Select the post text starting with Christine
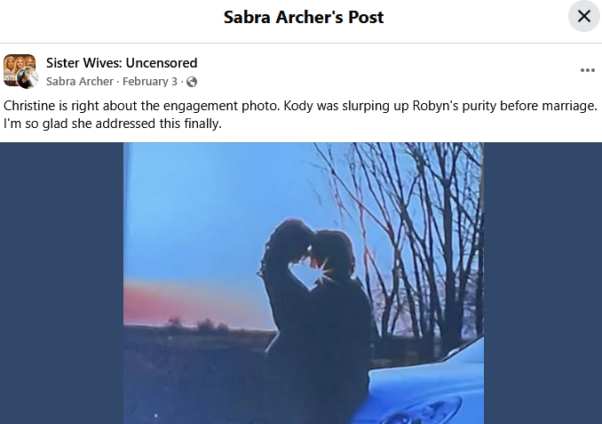 [x=300, y=114]
